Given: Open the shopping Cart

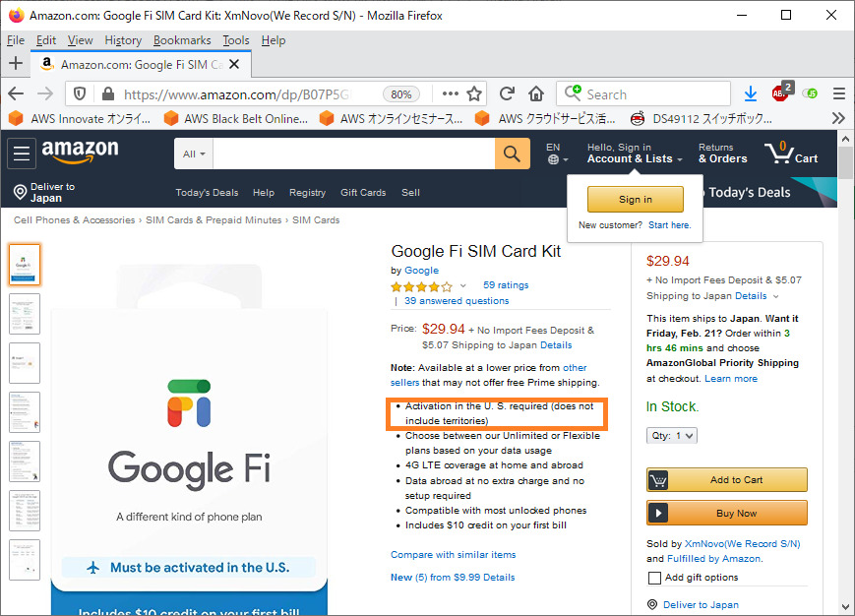Looking at the screenshot, I should point(791,154).
